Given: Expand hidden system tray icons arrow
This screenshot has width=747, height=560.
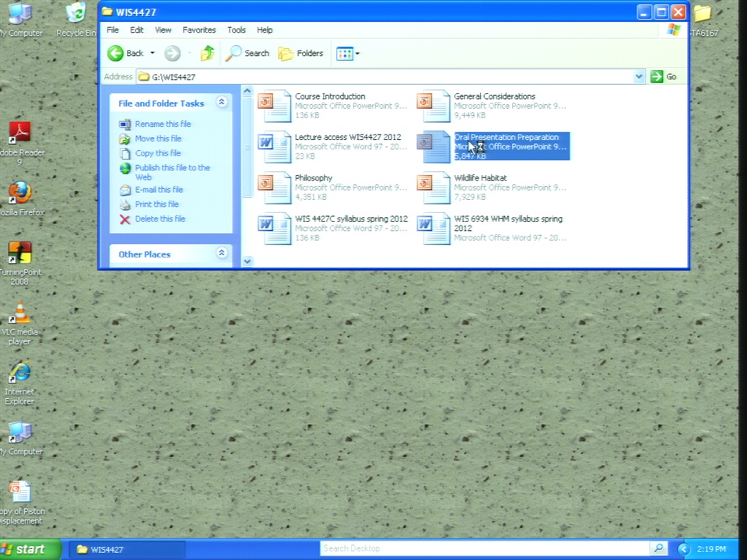Looking at the screenshot, I should (x=684, y=549).
